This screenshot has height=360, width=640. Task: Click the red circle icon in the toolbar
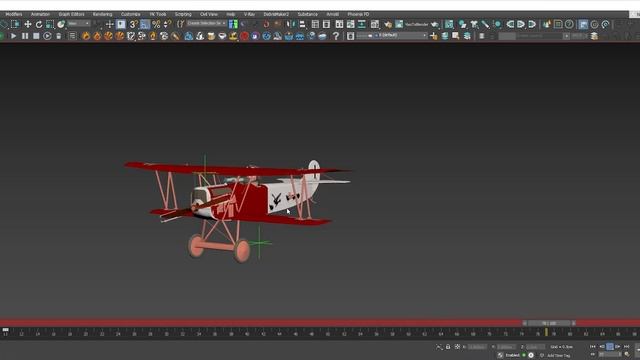coord(244,36)
